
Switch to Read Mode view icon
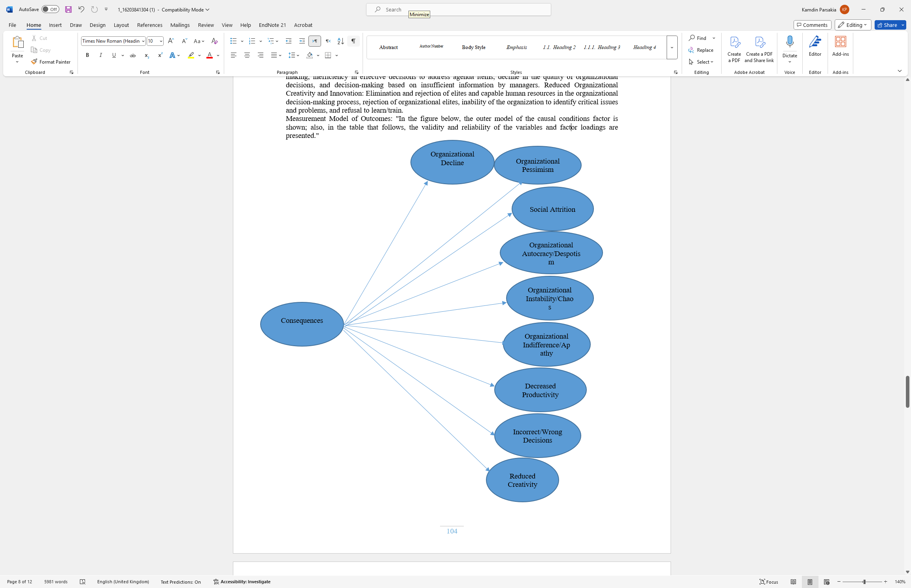click(x=793, y=582)
